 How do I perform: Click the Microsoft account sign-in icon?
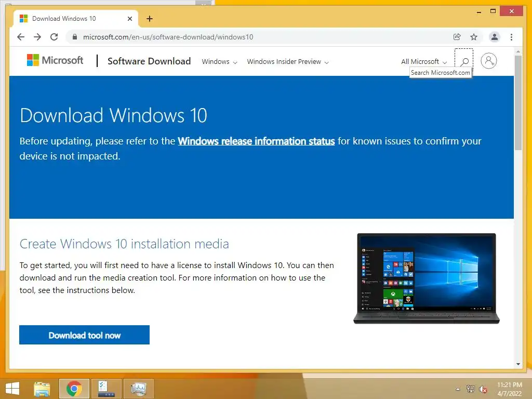488,61
